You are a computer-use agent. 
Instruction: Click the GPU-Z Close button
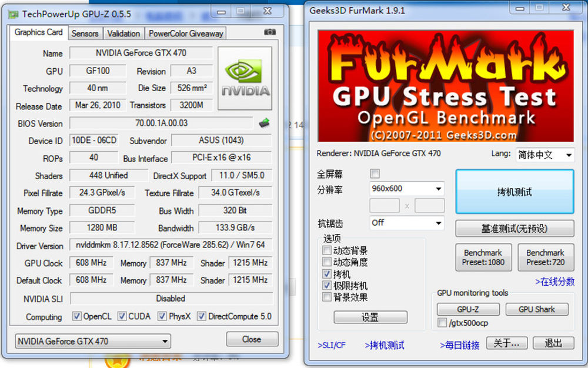(x=252, y=339)
